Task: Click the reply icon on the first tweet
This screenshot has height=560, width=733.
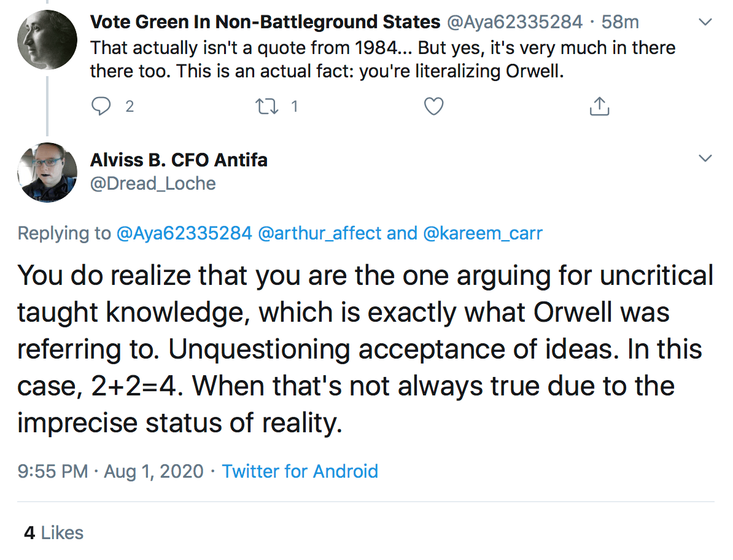Action: (100, 107)
